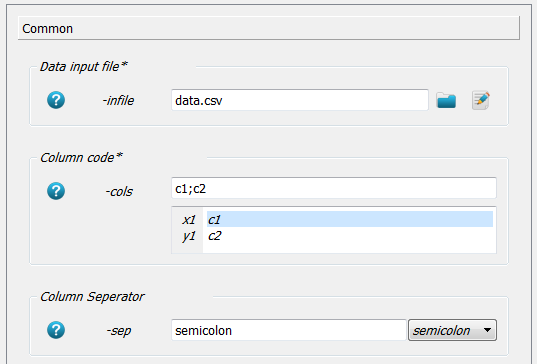This screenshot has height=364, width=537.
Task: Click the semicolon separator text field
Action: tap(289, 330)
